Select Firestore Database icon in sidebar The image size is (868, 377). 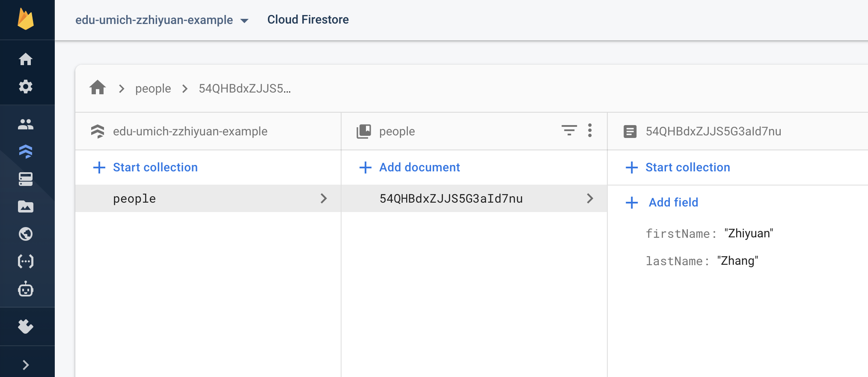click(x=26, y=152)
